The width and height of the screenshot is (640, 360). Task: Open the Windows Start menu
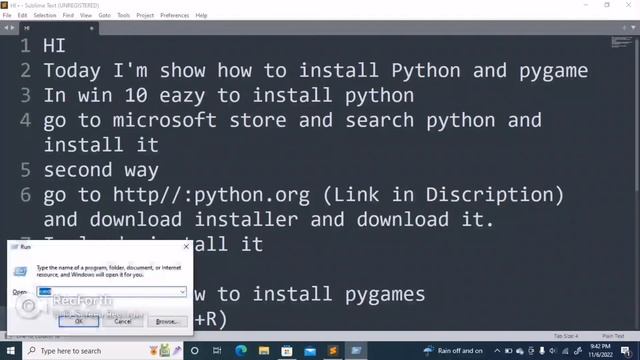click(x=11, y=351)
